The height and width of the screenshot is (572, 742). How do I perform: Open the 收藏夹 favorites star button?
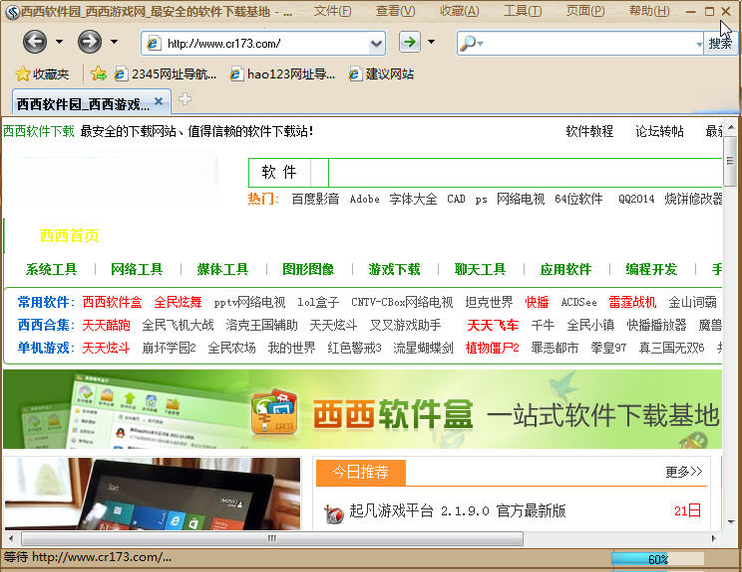42,74
